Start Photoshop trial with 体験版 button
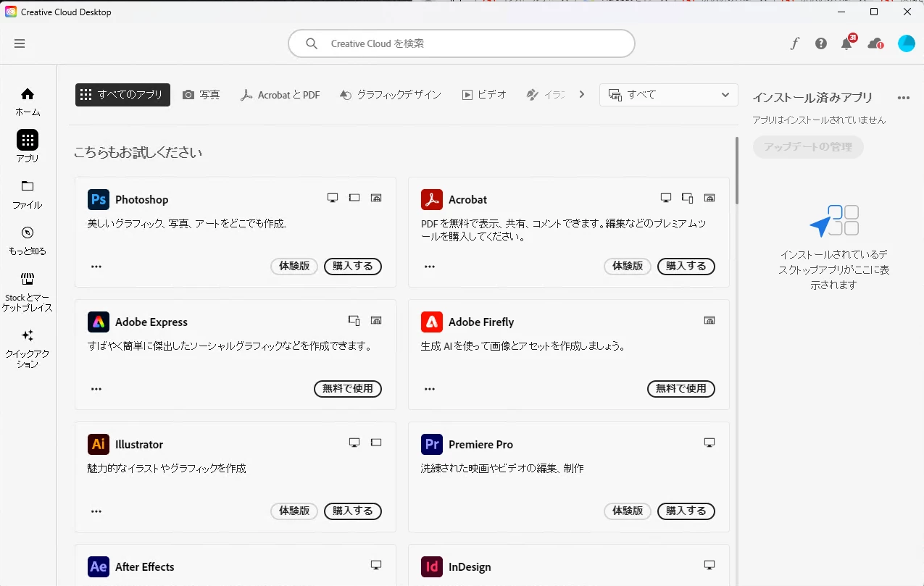The width and height of the screenshot is (924, 586). [294, 266]
